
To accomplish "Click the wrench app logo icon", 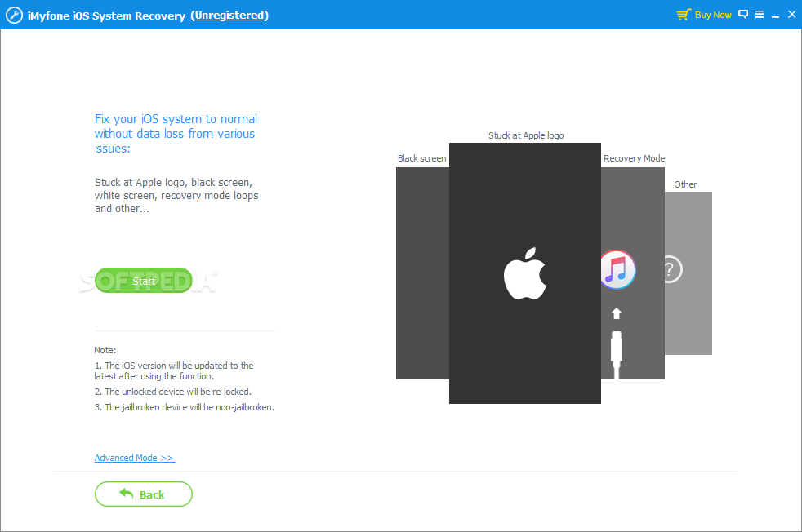I will click(14, 16).
